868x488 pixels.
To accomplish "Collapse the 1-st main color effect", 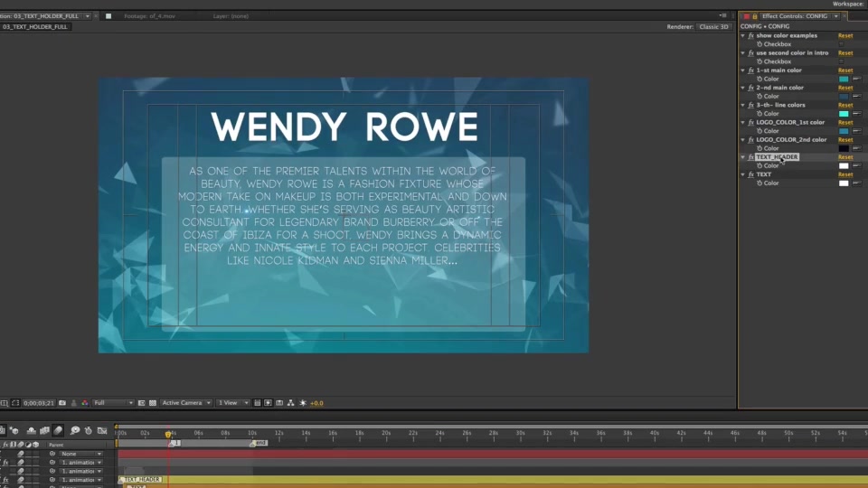I will tap(743, 70).
